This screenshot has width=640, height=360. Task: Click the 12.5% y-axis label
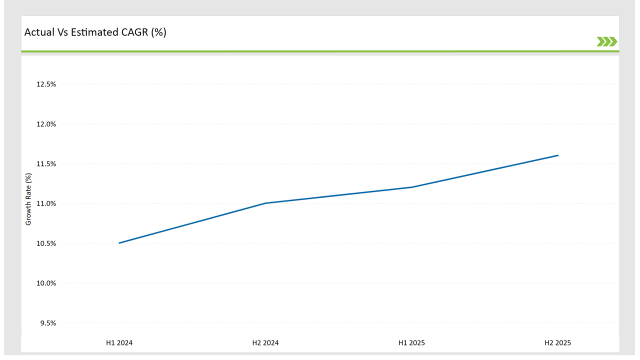tap(46, 84)
